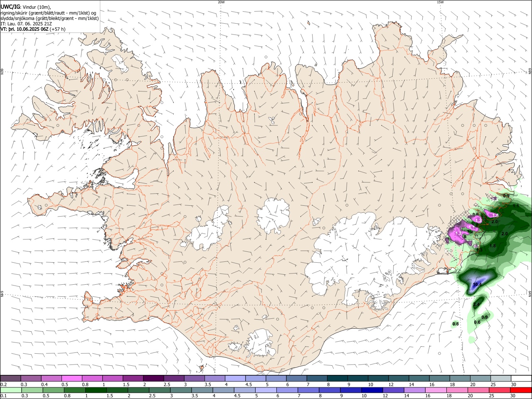Click the '0.2' label on the snow scale
This screenshot has height=399, width=532.
tap(3, 384)
